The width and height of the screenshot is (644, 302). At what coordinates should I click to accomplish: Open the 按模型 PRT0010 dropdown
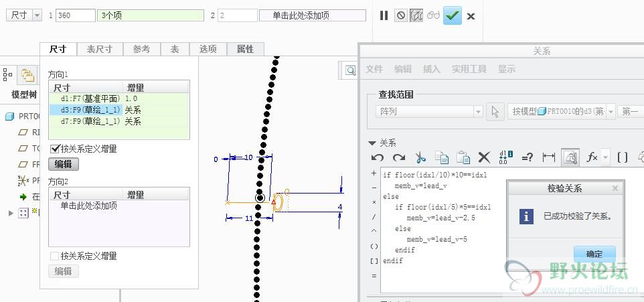pos(562,111)
